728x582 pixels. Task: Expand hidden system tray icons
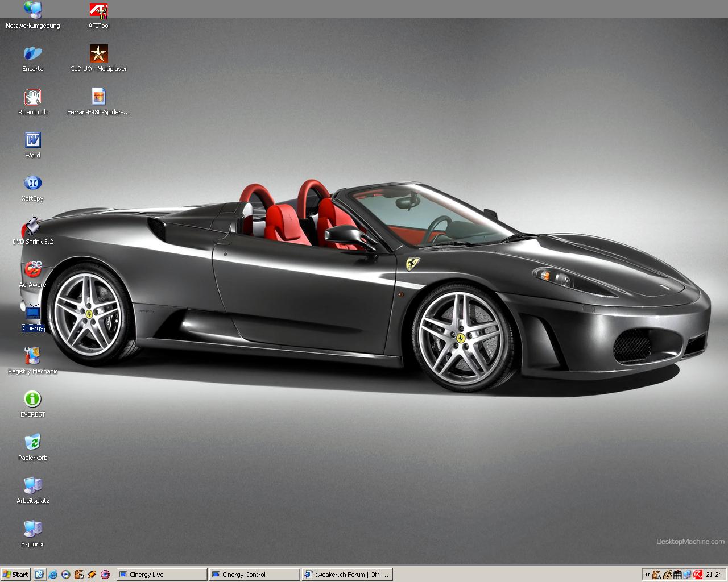[x=647, y=575]
